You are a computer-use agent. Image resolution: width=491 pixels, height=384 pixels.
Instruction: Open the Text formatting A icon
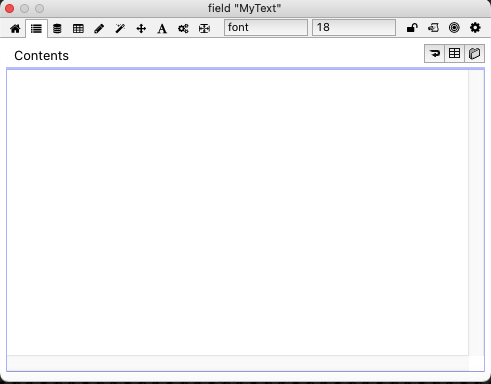pyautogui.click(x=162, y=28)
